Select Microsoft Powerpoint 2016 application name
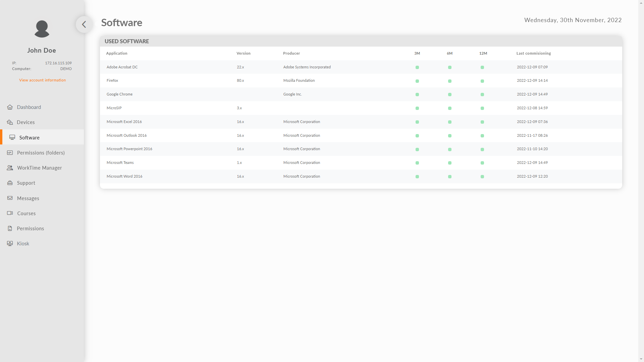 point(129,149)
